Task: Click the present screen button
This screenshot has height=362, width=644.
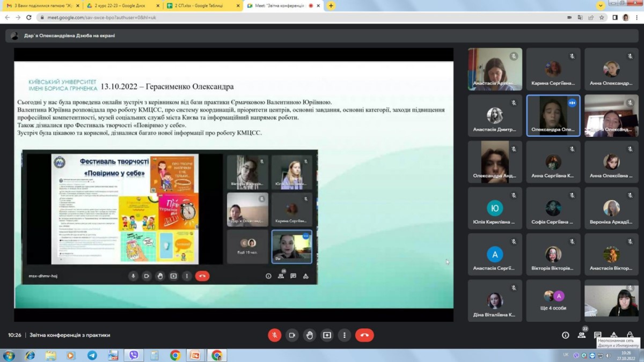Action: click(x=327, y=335)
